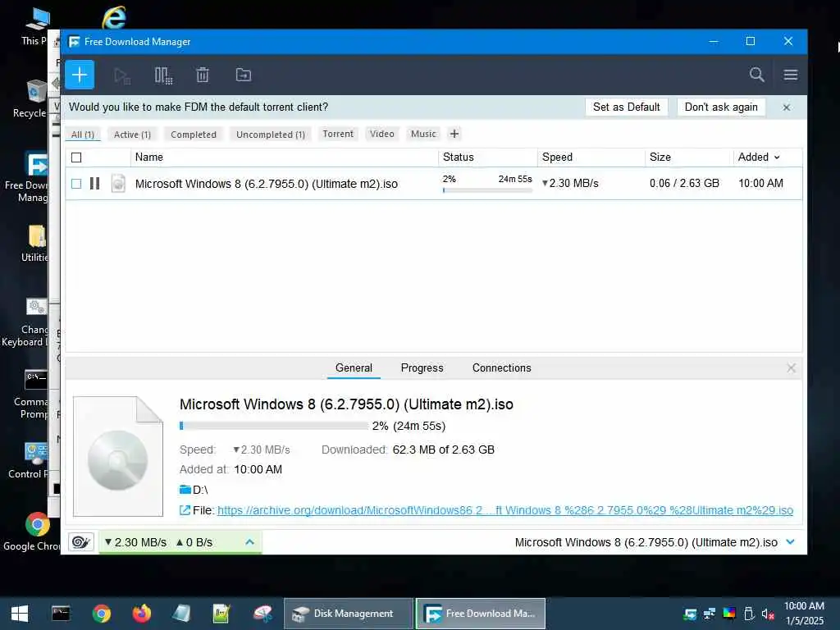Screen dimensions: 840x630
Task: Open Google Chrome from the taskbar
Action: [x=101, y=614]
